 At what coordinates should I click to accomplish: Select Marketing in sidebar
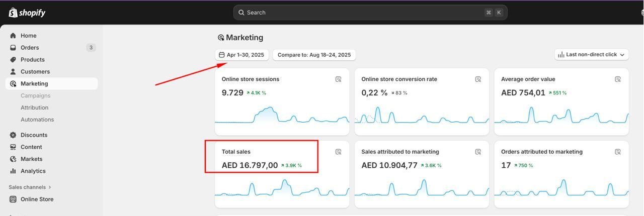[51, 84]
